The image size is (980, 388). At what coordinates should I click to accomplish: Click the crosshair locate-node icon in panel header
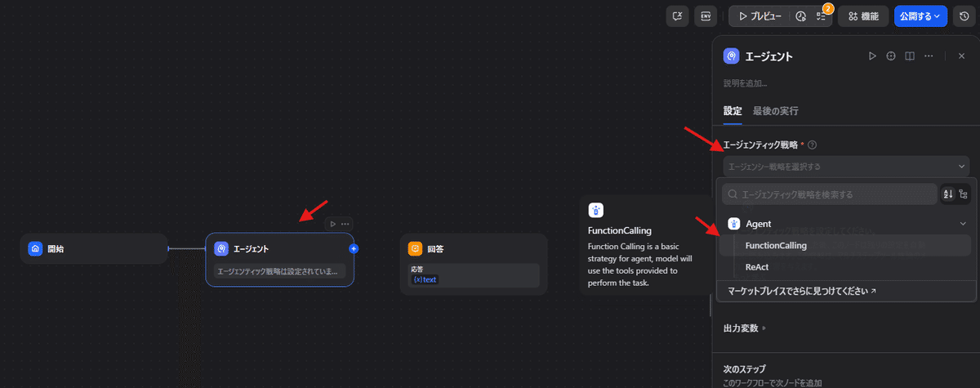(x=891, y=56)
